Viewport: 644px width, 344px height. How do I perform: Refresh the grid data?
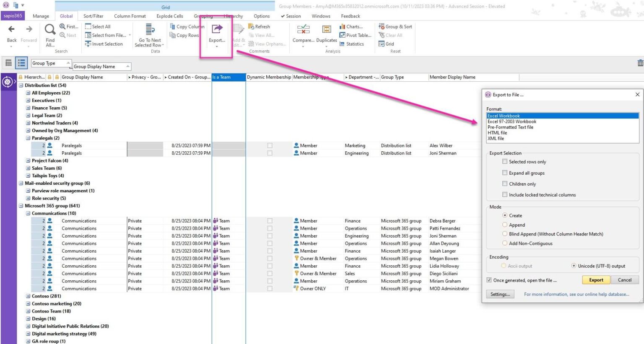(259, 26)
